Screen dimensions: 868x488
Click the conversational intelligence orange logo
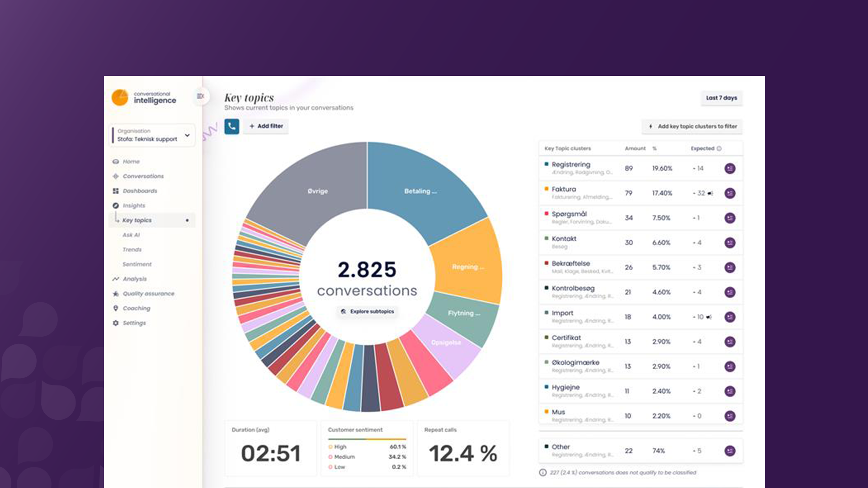[x=120, y=97]
